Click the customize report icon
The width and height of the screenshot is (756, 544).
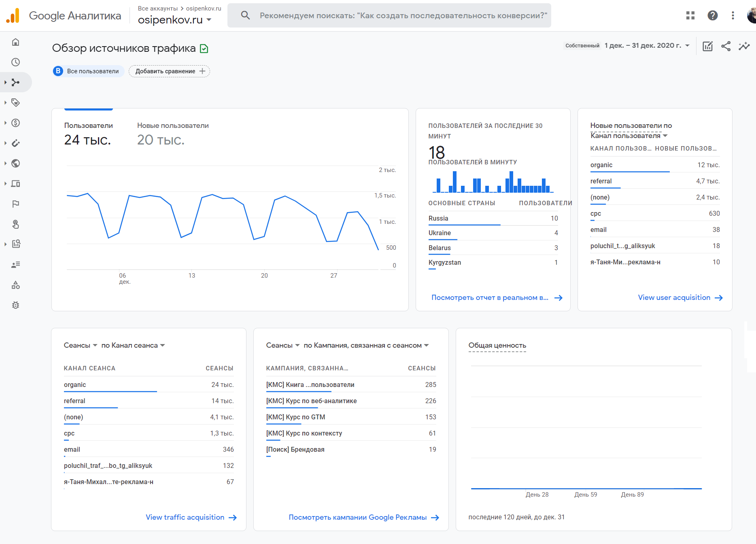click(707, 46)
